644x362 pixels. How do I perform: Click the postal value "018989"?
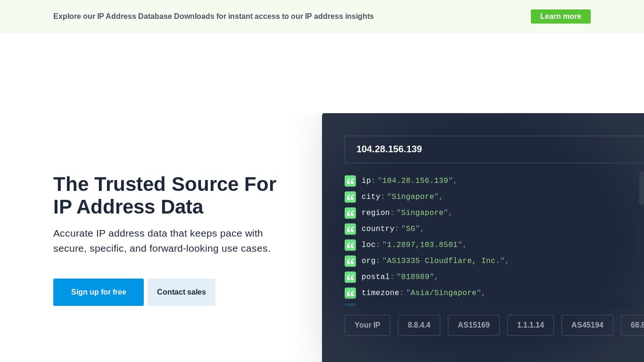[415, 277]
